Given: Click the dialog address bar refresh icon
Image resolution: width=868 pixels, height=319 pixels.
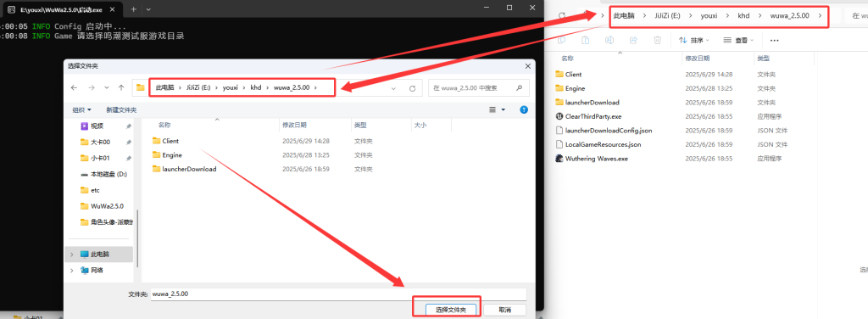Looking at the screenshot, I should [412, 88].
